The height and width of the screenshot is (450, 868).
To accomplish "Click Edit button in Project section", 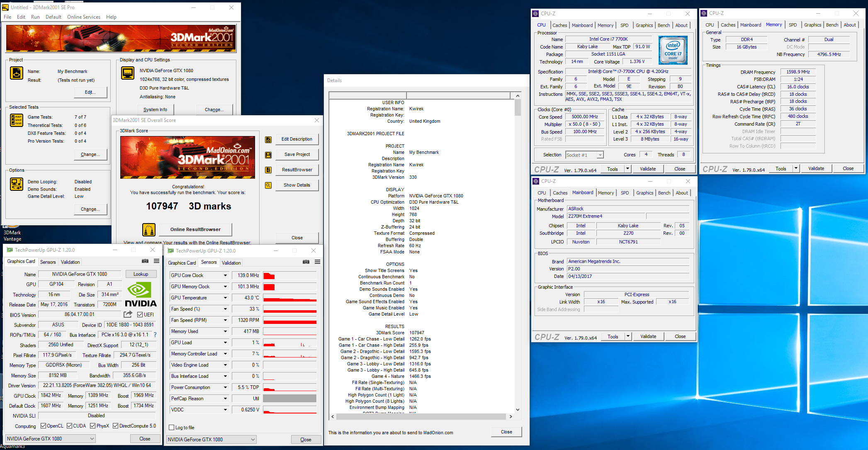I will tap(90, 92).
